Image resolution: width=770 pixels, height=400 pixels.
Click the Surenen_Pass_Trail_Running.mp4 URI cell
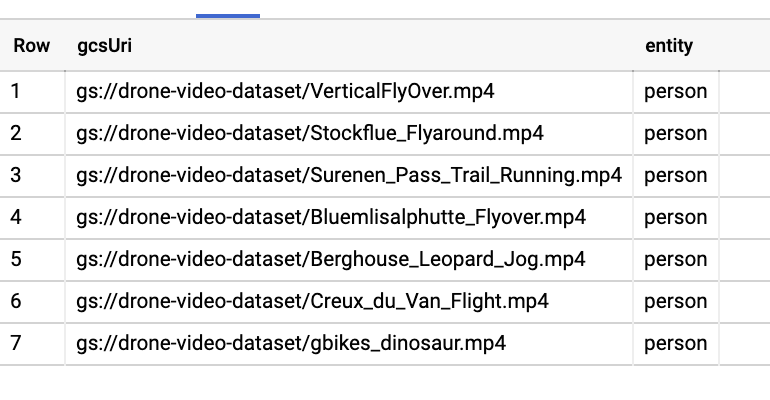click(x=349, y=176)
